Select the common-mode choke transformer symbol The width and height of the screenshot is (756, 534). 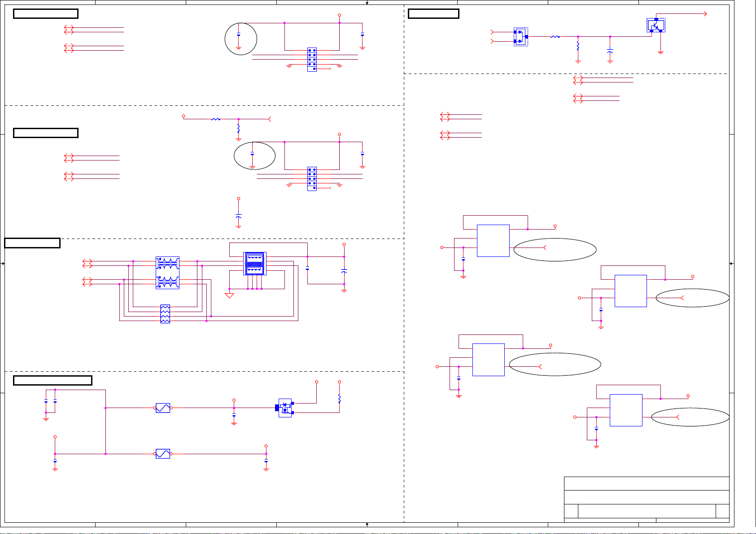[167, 273]
